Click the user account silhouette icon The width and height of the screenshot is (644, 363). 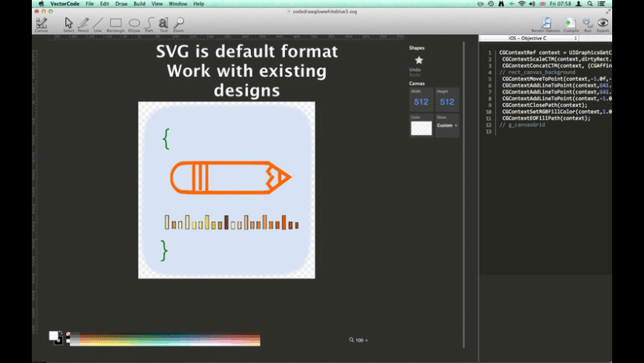pyautogui.click(x=579, y=4)
